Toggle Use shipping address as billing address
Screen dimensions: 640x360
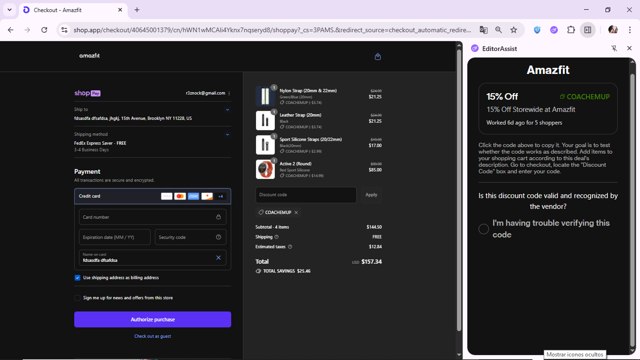pyautogui.click(x=77, y=278)
